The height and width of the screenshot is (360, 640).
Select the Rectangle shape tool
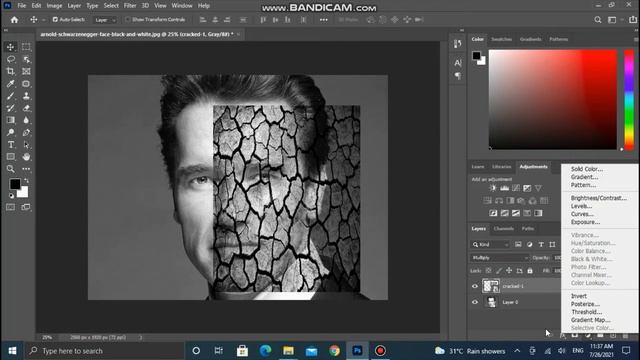click(x=11, y=157)
